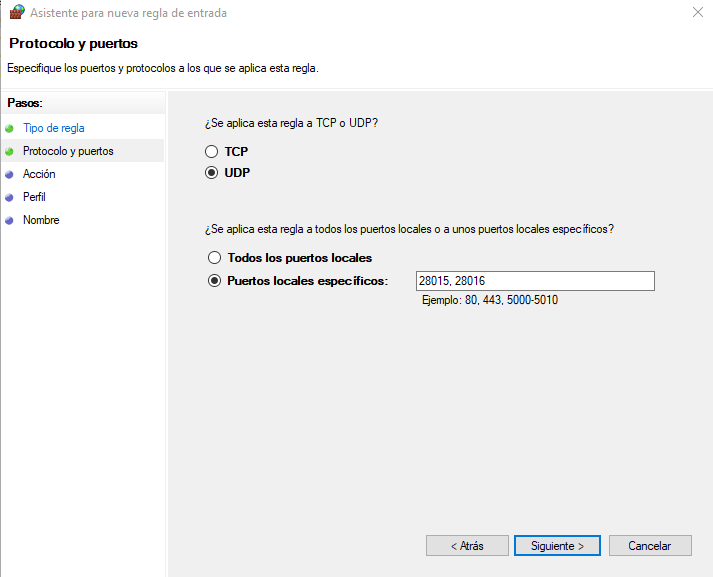This screenshot has height=577, width=713.
Task: Click Cancelar to abort the wizard
Action: 649,546
